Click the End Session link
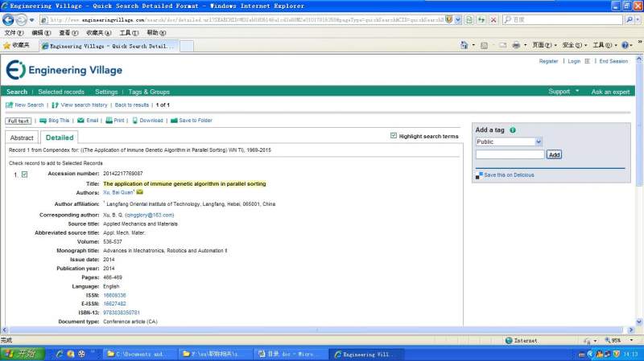 613,61
